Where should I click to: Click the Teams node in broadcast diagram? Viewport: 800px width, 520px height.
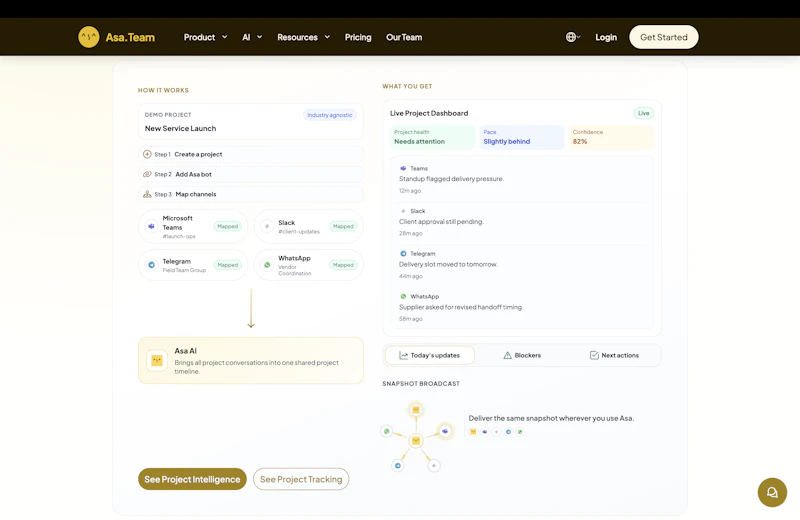pos(445,431)
